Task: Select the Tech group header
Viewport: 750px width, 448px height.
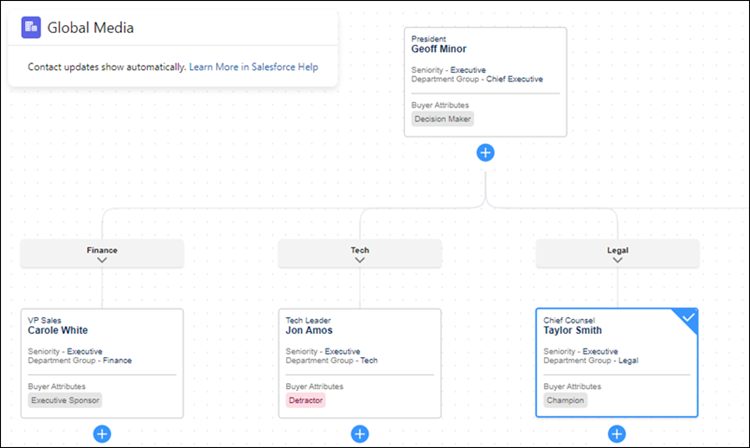Action: [360, 249]
